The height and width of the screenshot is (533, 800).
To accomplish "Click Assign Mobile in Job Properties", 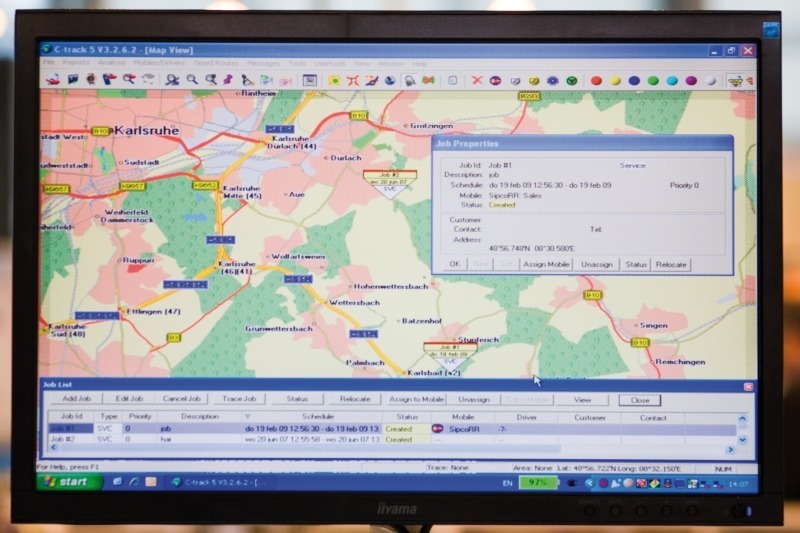I will pyautogui.click(x=546, y=264).
